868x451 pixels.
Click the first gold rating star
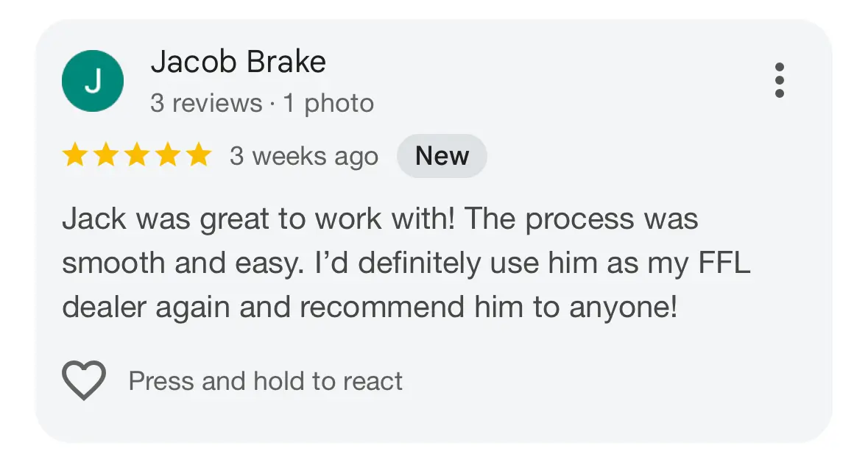(x=74, y=156)
